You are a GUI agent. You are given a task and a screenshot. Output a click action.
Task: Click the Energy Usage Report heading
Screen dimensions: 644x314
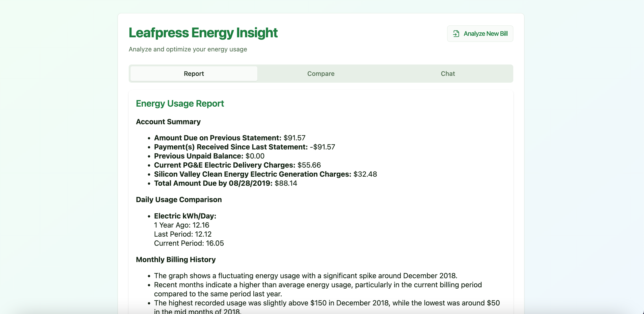(180, 104)
